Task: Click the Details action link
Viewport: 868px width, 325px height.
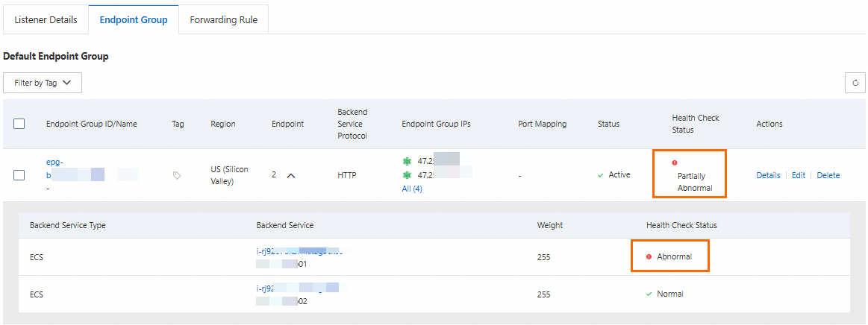Action: coord(768,175)
